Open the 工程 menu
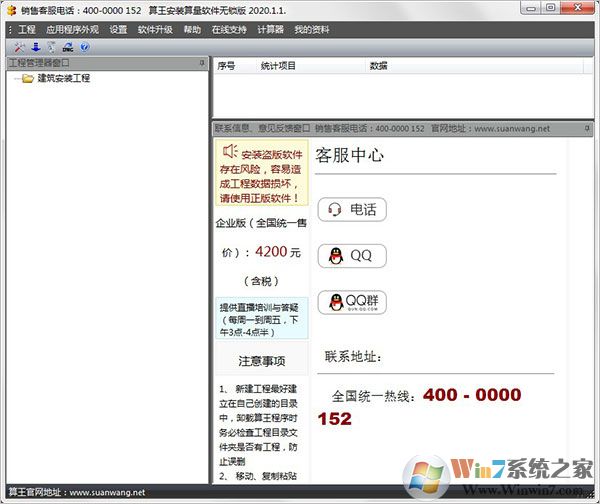Image resolution: width=600 pixels, height=504 pixels. point(26,30)
